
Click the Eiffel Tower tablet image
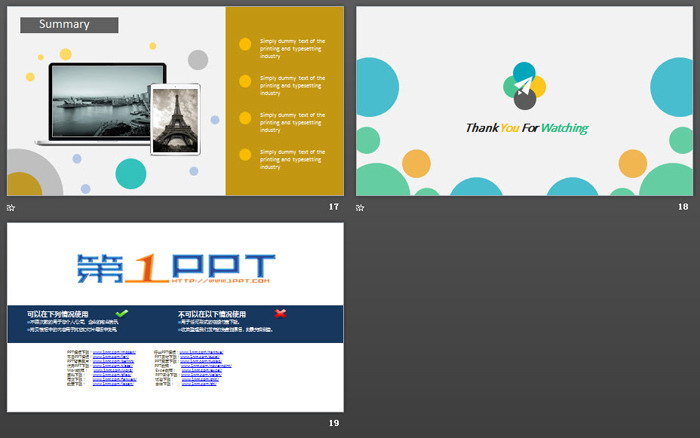point(176,117)
